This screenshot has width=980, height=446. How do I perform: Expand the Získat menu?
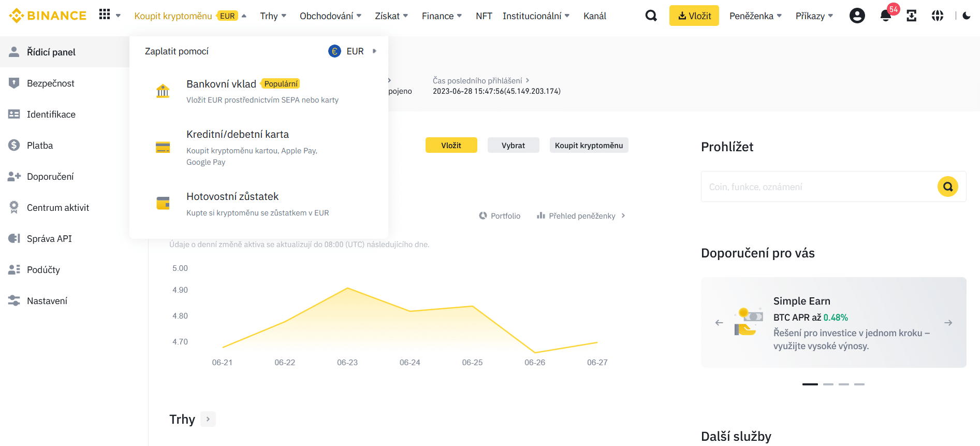392,16
